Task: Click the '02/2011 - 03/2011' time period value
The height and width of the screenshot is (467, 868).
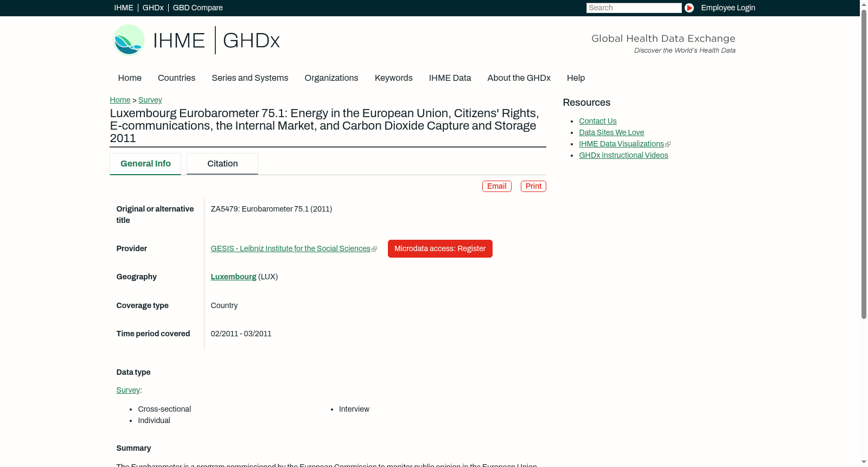Action: pyautogui.click(x=241, y=334)
